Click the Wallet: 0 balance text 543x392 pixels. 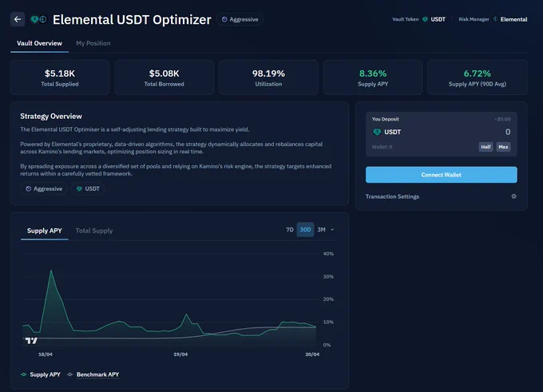click(382, 147)
